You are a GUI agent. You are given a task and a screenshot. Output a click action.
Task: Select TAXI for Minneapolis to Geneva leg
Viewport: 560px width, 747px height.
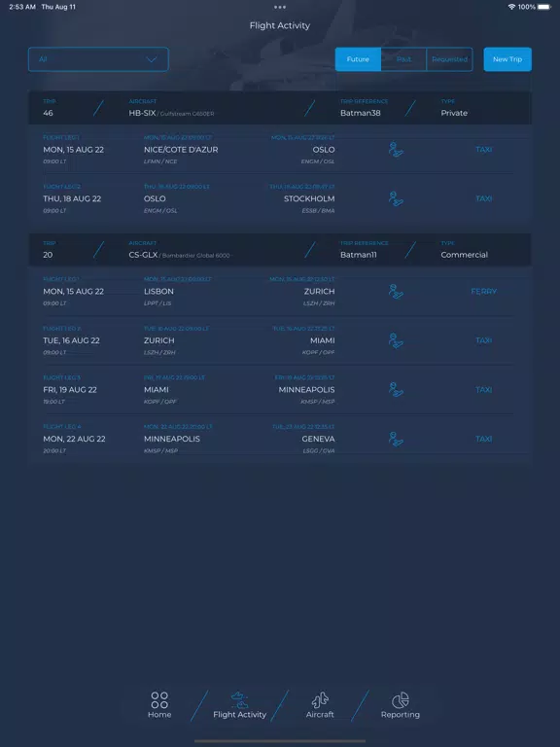click(484, 439)
